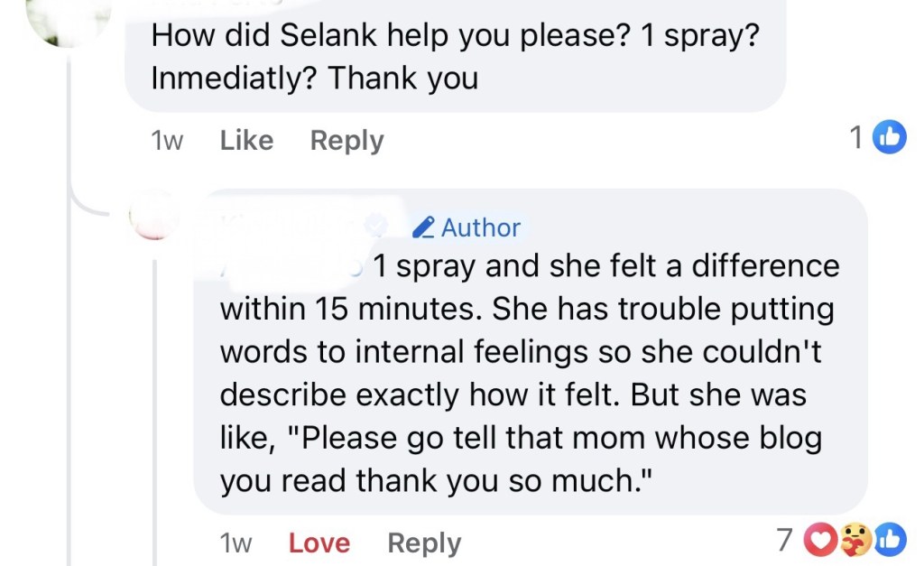Like the Selank question comment

246,141
